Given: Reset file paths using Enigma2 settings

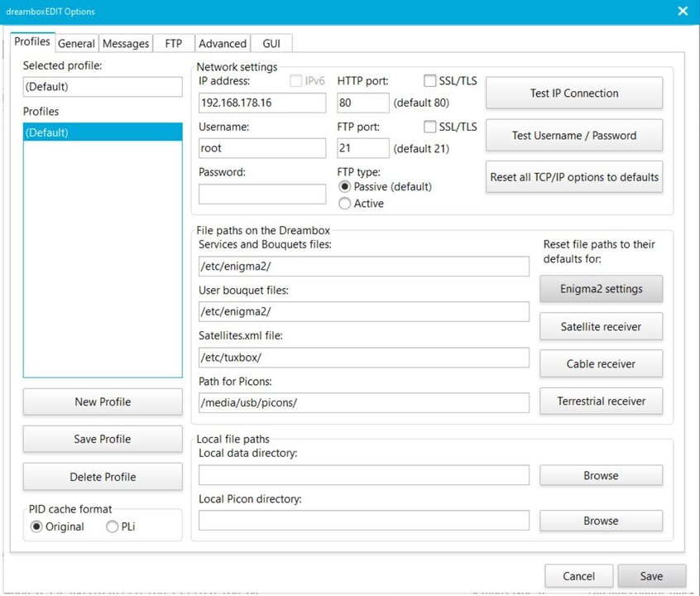Looking at the screenshot, I should point(601,289).
